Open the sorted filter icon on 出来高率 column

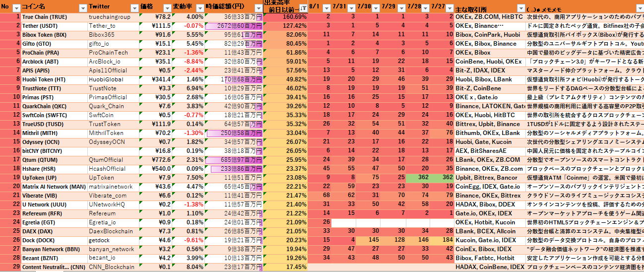coord(303,8)
